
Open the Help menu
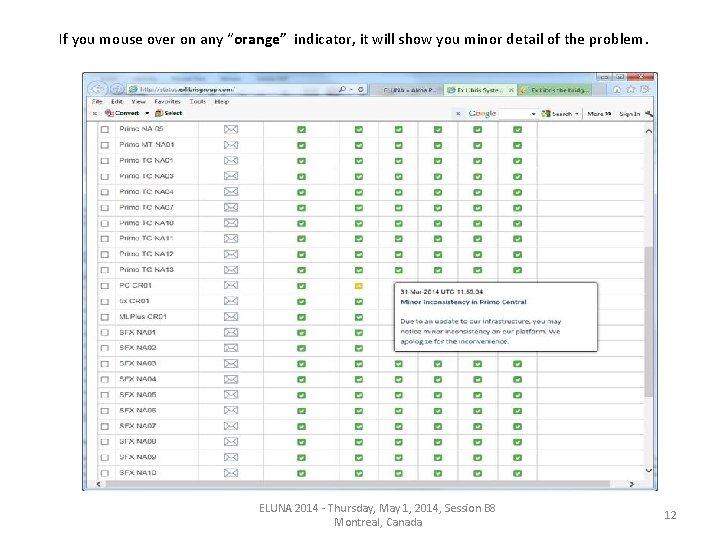click(x=222, y=101)
